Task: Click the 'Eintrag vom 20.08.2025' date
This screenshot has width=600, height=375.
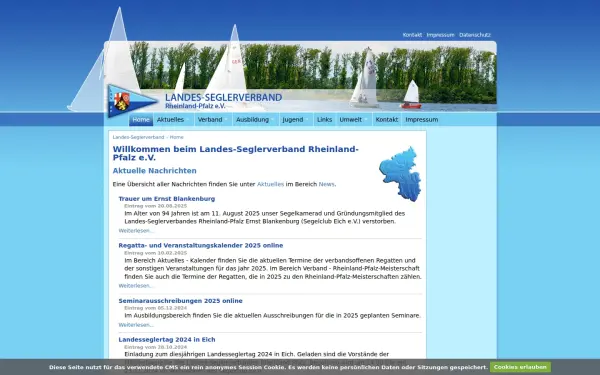Action: (x=156, y=206)
